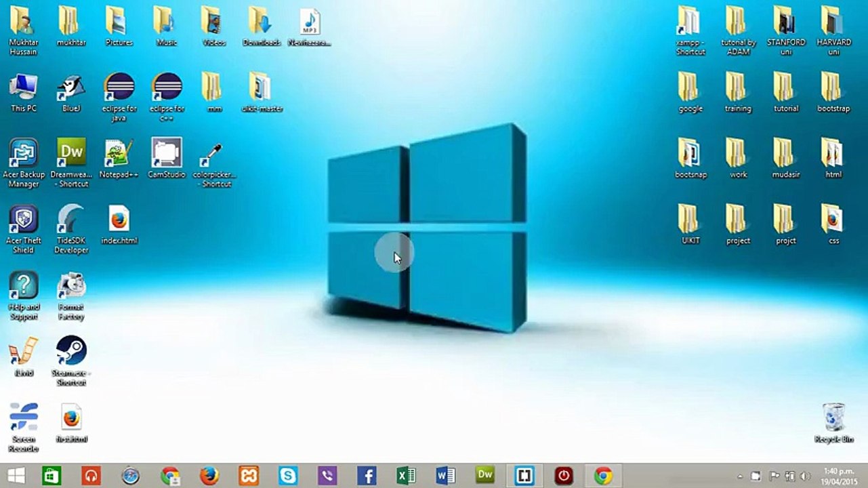Image resolution: width=868 pixels, height=488 pixels.
Task: Select the tutorial by ADAM folder
Action: [738, 30]
